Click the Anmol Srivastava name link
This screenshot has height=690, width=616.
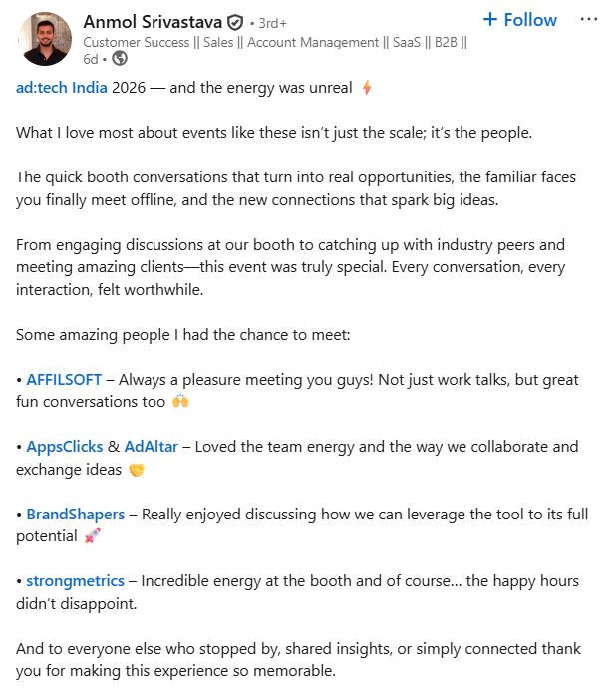click(x=153, y=22)
